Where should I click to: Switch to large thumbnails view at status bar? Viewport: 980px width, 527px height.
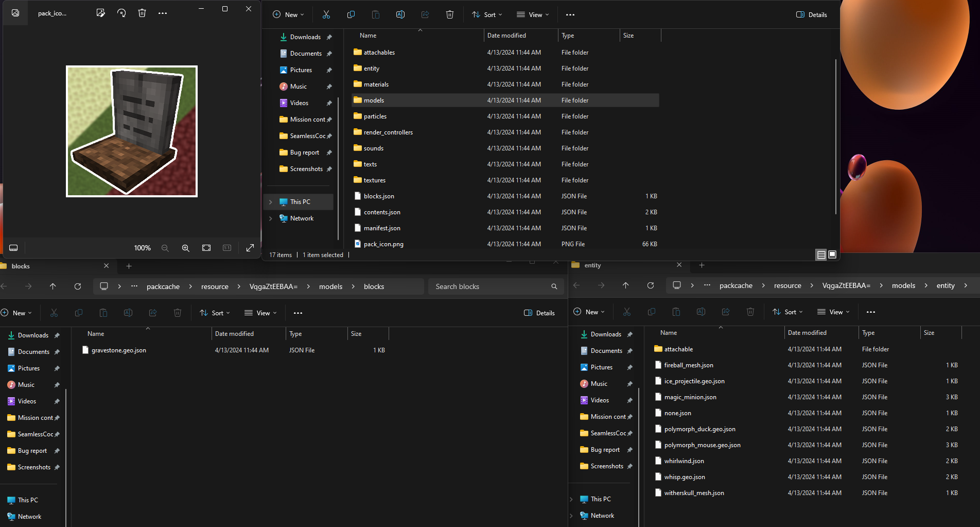(832, 254)
